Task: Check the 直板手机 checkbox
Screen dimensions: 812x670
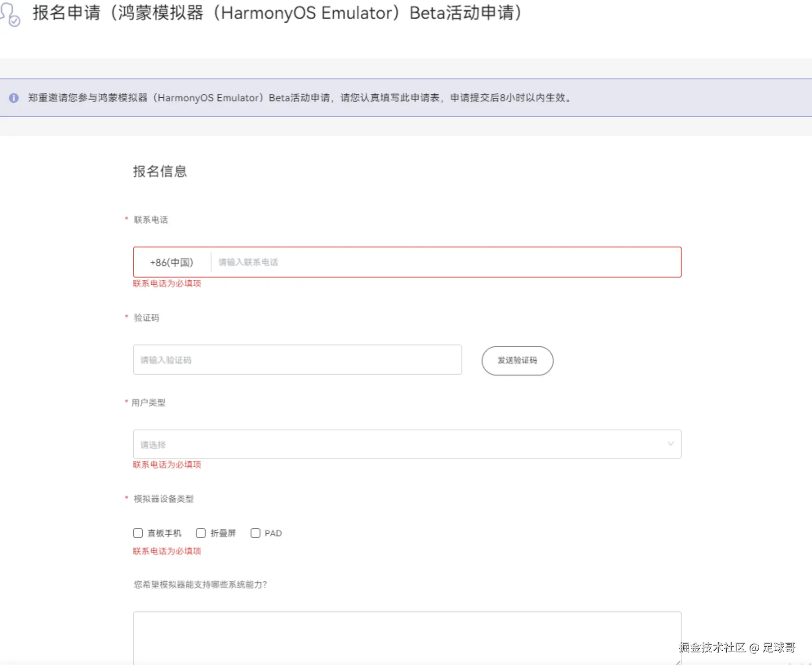Action: coord(138,533)
